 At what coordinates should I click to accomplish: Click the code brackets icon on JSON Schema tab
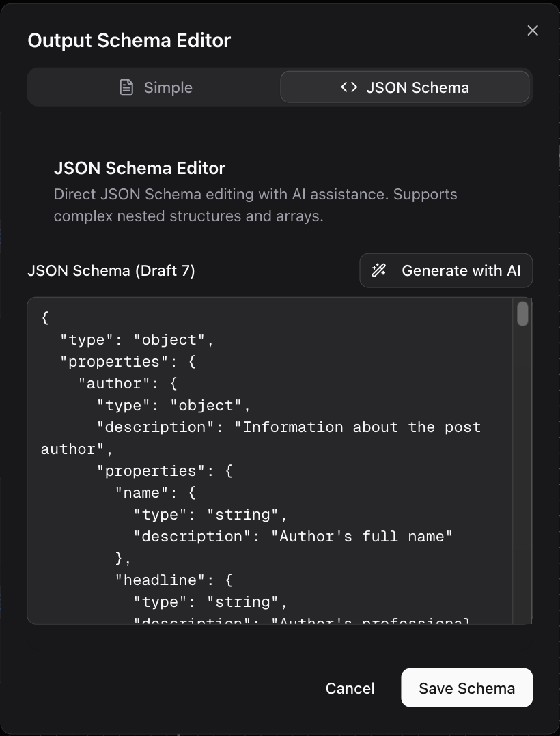(348, 87)
